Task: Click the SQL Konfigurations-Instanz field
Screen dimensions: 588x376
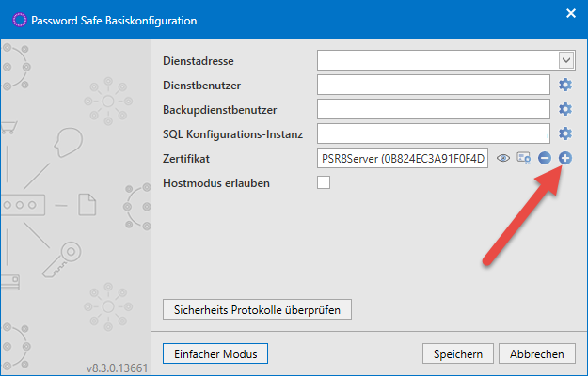Action: click(434, 133)
